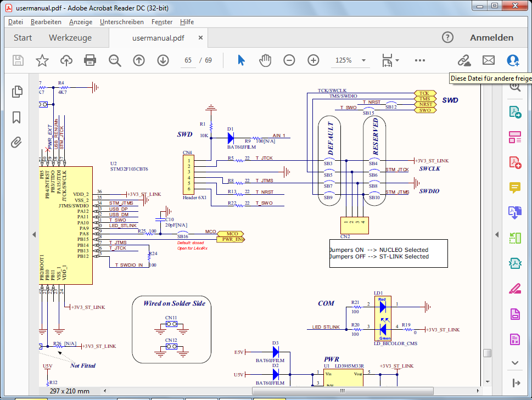Send file by email envelope icon

point(489,60)
